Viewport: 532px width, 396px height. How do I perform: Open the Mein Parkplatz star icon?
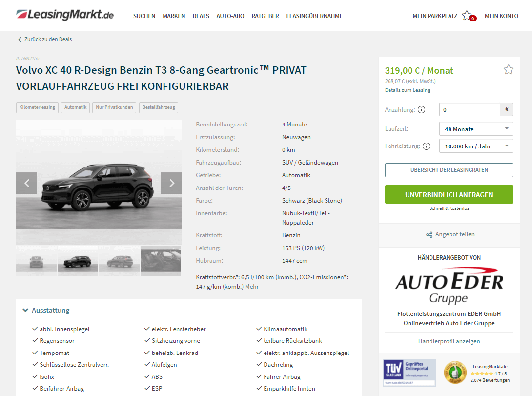pyautogui.click(x=468, y=16)
